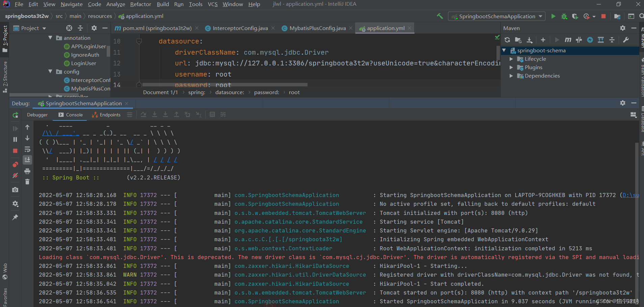644x307 pixels.
Task: Select IgnoreAuth annotation in Project tree
Action: pos(85,55)
